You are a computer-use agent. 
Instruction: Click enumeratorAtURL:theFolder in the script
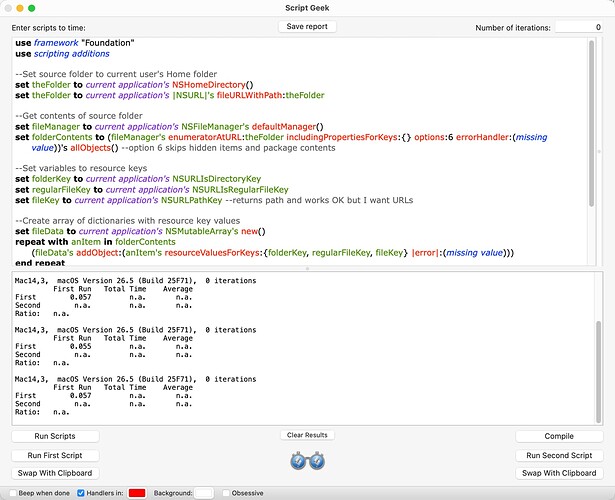[226, 137]
